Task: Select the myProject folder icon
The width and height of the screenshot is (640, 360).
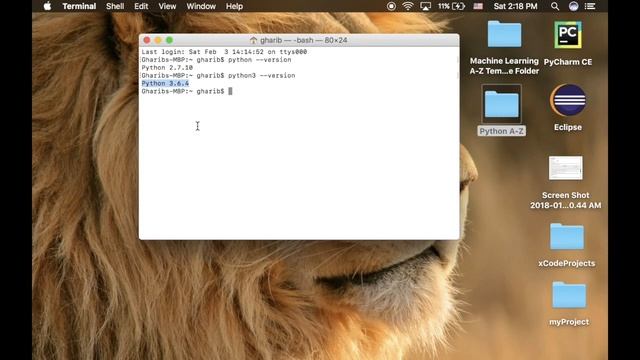Action: pos(569,295)
